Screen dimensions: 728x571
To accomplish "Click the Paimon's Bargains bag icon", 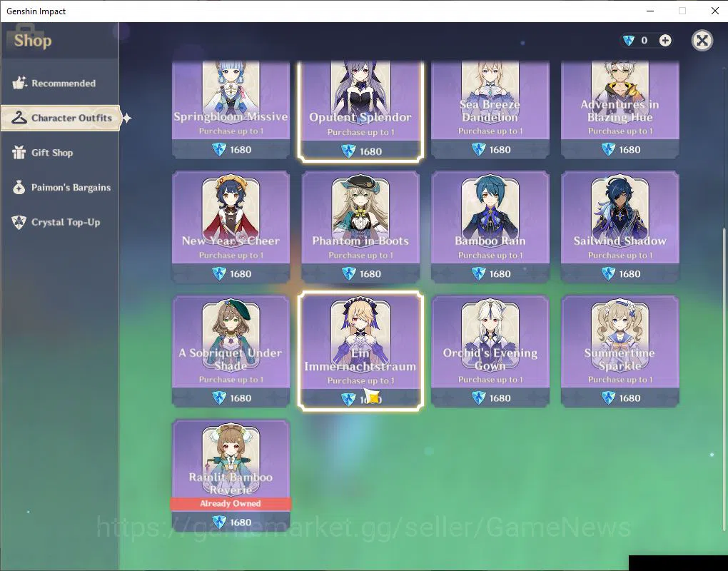I will pyautogui.click(x=19, y=187).
